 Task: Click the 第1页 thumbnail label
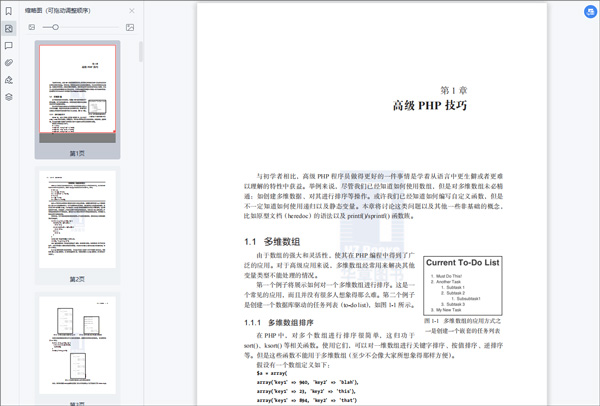pyautogui.click(x=77, y=153)
